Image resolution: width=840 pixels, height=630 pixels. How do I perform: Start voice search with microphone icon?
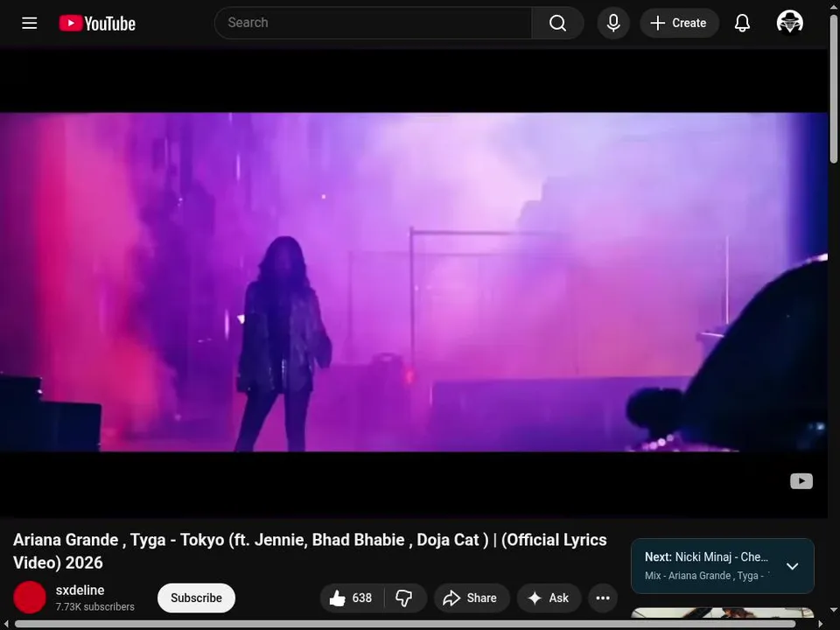(x=613, y=23)
